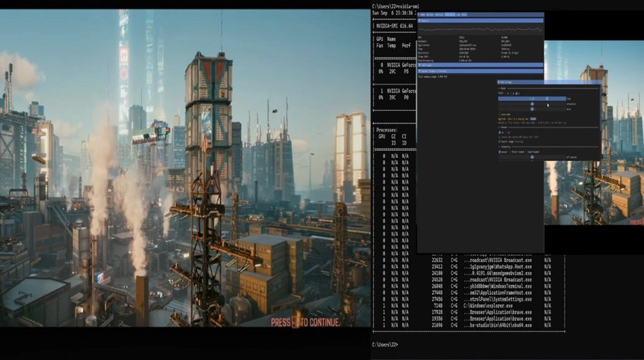
Task: Toggle the checked checkbox in middle section
Action: click(x=500, y=142)
